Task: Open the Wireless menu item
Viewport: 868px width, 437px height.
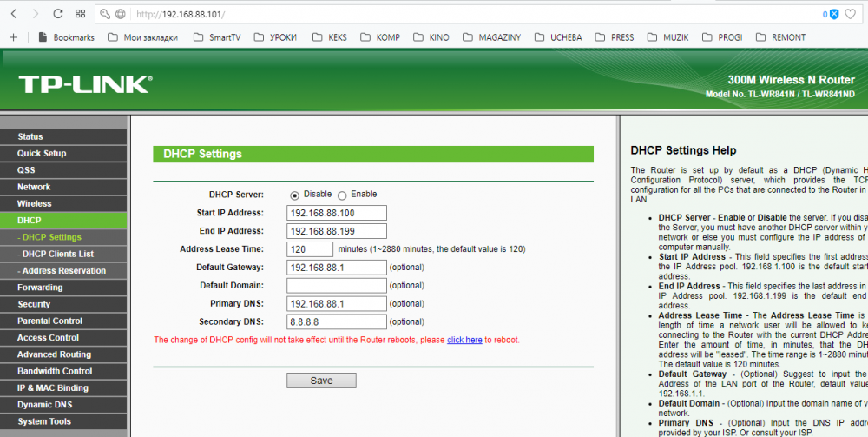Action: point(63,204)
